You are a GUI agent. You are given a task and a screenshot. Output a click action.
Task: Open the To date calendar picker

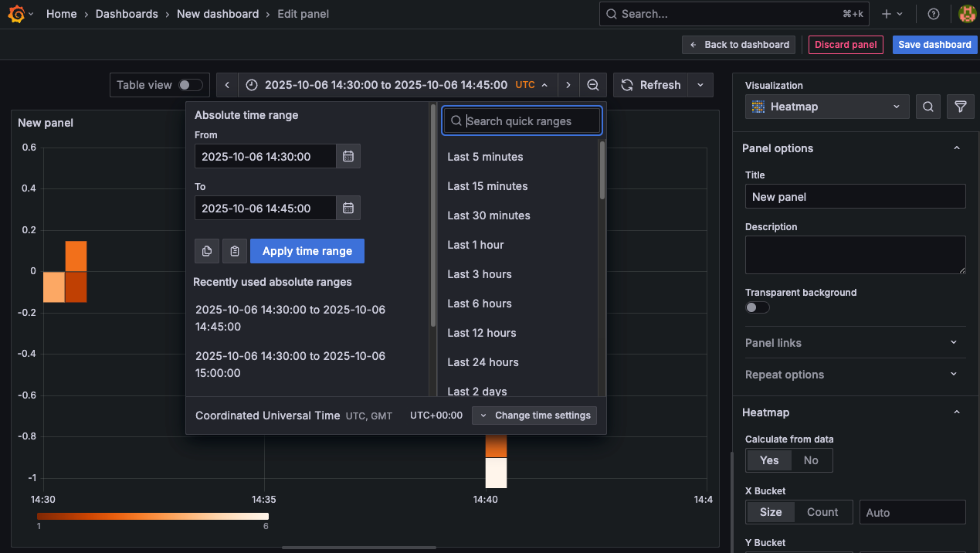pos(348,208)
